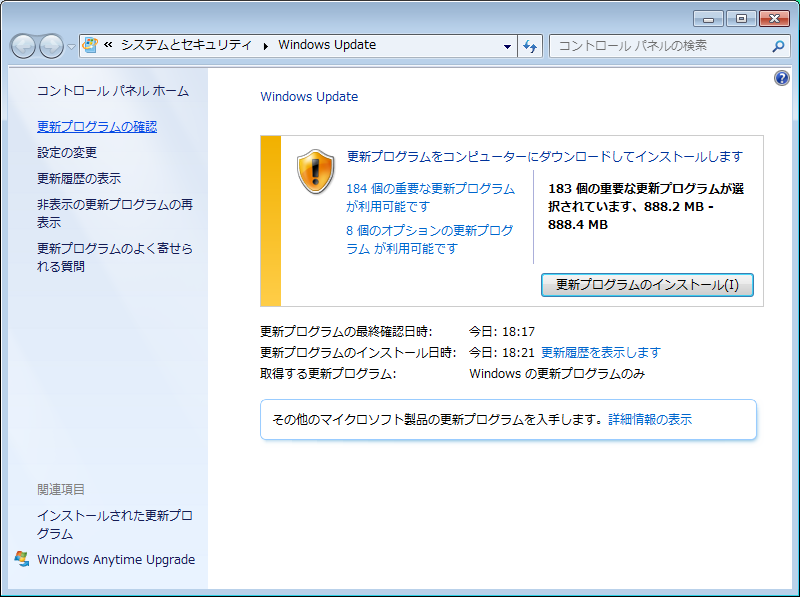The height and width of the screenshot is (597, 800).
Task: Click 詳細情報の表示 link
Action: click(x=650, y=419)
